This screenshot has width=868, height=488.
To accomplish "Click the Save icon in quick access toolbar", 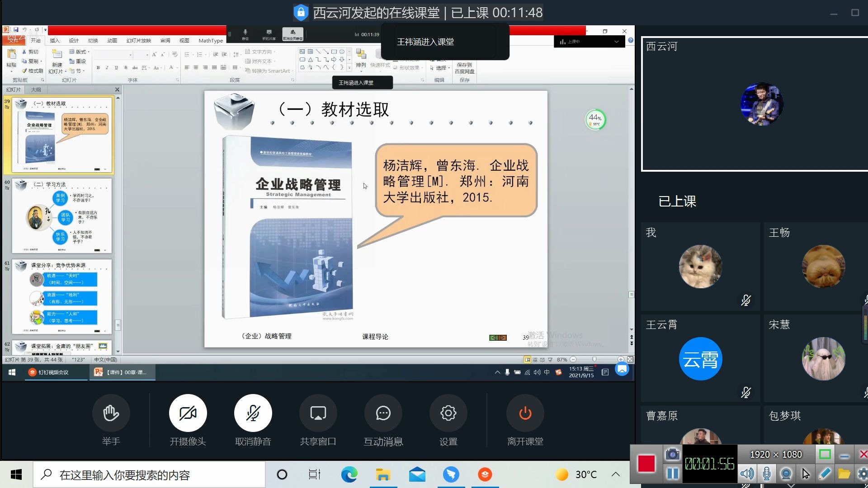I will coord(16,30).
